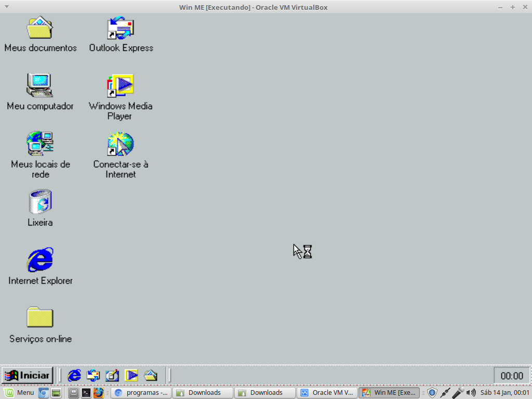Minimize the VirtualBox Win ME window
Viewport: 532px width, 399px height.
click(x=500, y=7)
